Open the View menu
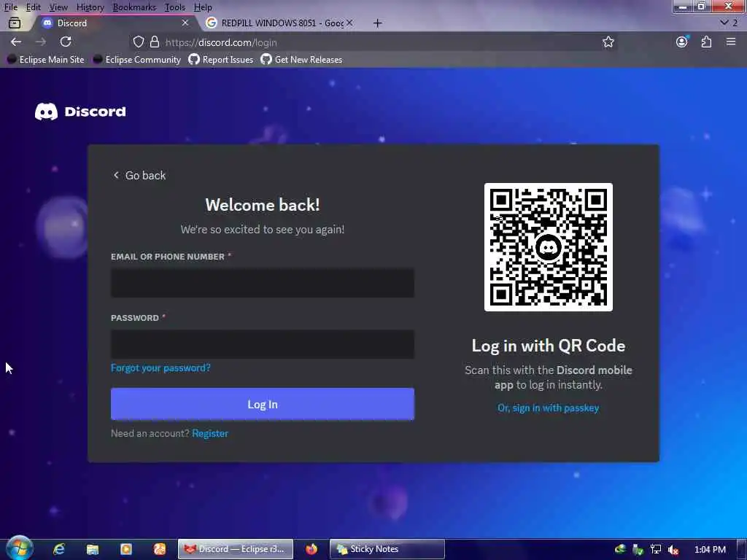Screen dimensions: 747x560 tap(58, 7)
